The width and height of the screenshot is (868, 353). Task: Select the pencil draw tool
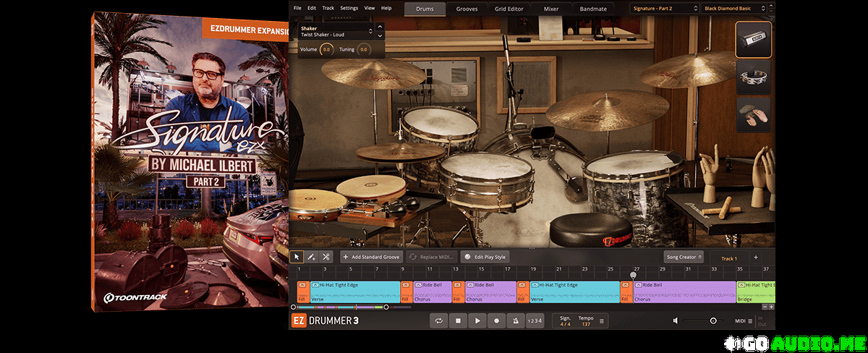tap(312, 257)
